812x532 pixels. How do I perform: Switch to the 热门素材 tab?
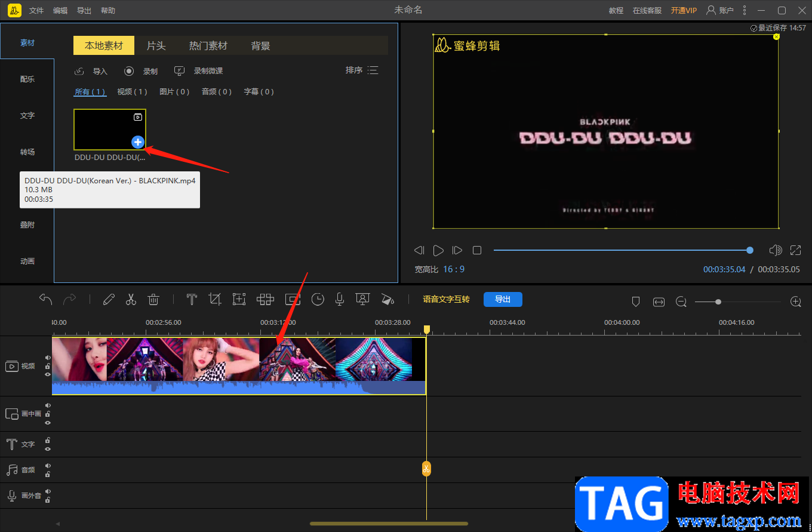208,45
